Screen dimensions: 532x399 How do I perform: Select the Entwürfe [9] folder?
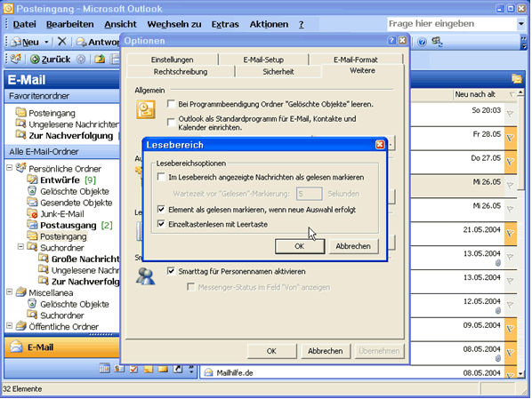click(68, 180)
